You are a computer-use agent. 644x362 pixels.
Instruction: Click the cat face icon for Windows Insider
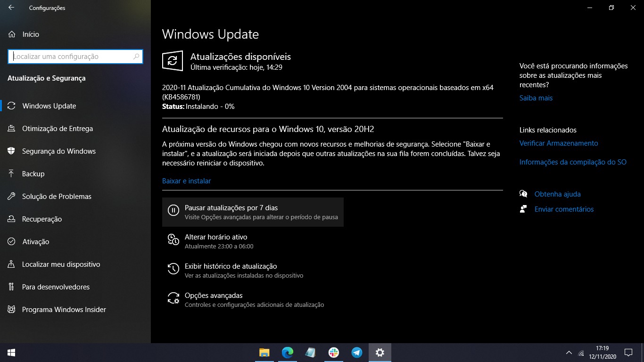[12, 310]
